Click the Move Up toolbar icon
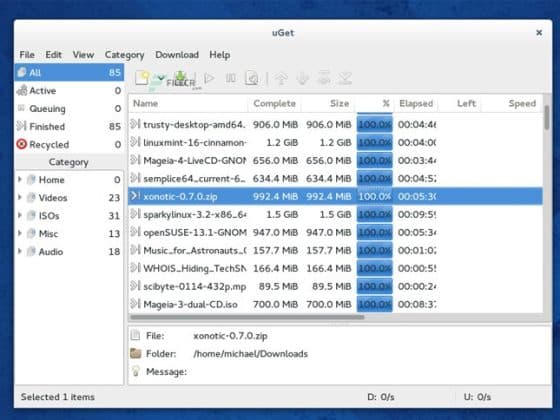560x420 pixels. click(281, 78)
